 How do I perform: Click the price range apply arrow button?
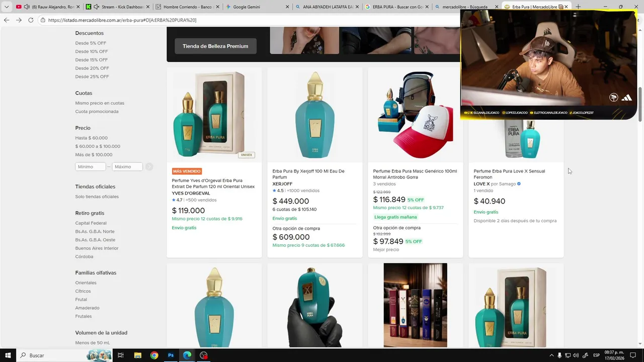(149, 166)
